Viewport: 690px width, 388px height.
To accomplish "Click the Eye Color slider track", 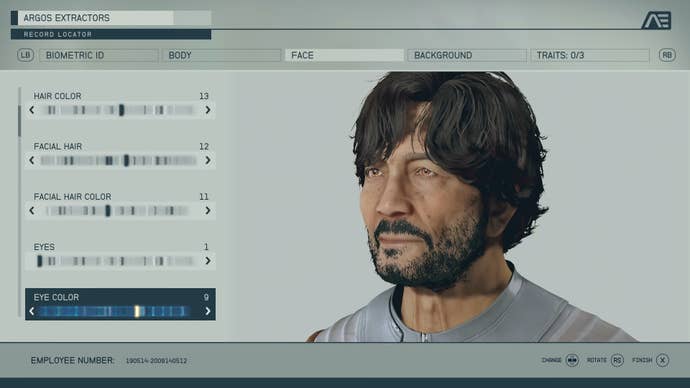I will coord(115,311).
